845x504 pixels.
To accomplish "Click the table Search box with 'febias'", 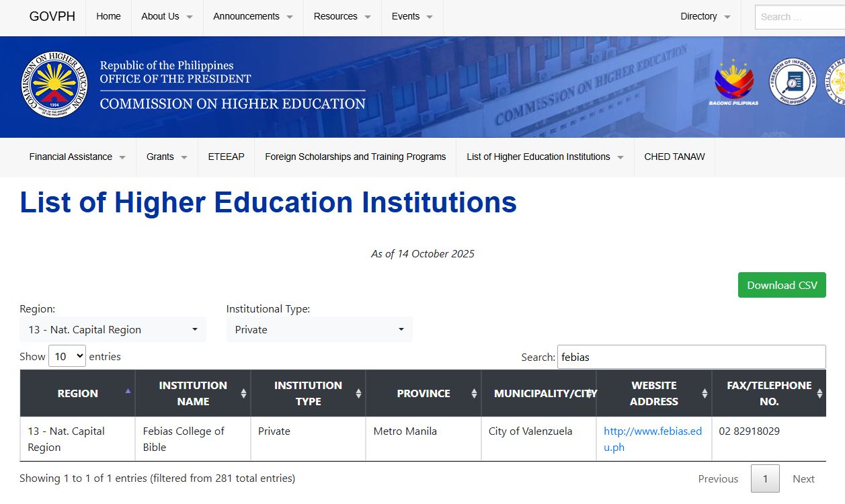I will coord(691,357).
